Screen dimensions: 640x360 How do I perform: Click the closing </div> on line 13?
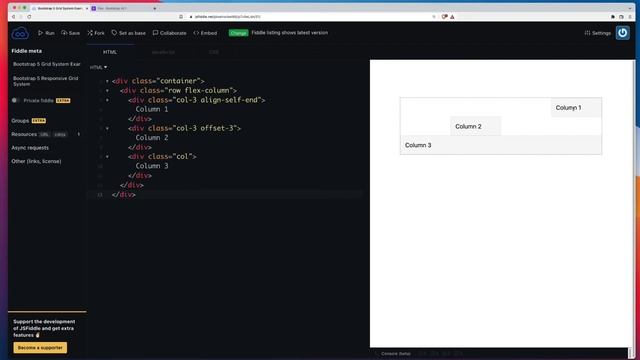tap(124, 195)
